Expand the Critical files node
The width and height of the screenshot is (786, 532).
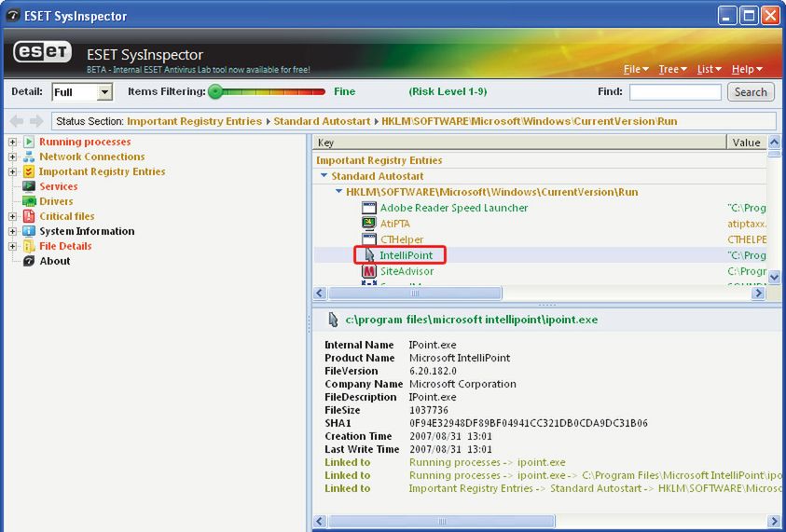[12, 216]
